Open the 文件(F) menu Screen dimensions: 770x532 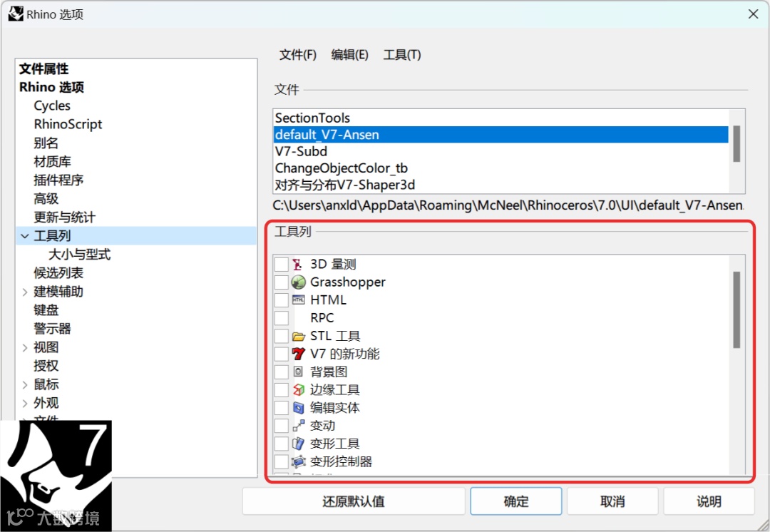[x=297, y=54]
